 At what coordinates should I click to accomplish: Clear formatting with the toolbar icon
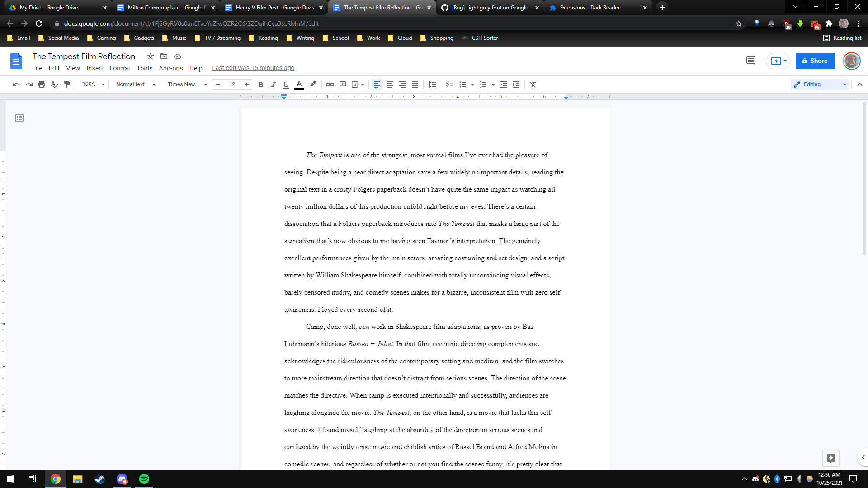533,84
